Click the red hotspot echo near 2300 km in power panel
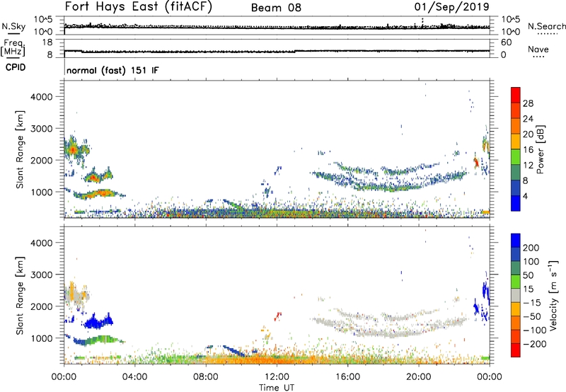This screenshot has width=566, height=392. [73, 149]
